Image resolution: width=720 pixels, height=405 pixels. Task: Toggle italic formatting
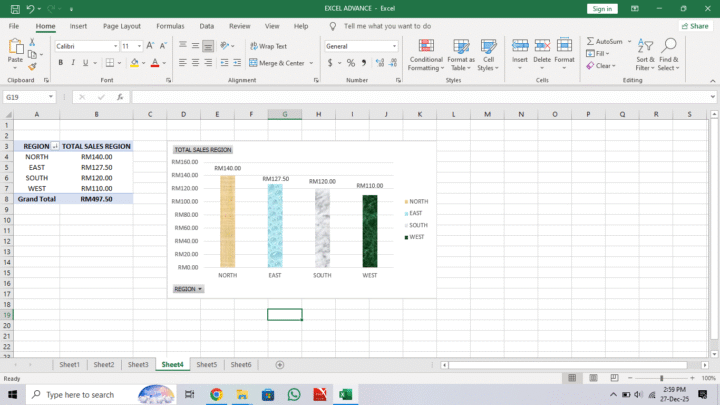tap(73, 63)
